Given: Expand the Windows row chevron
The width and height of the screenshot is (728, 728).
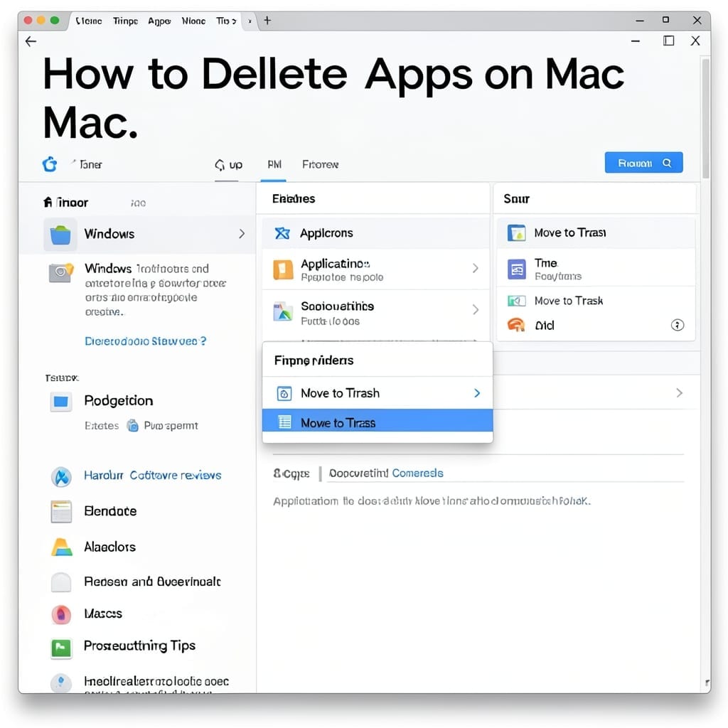Looking at the screenshot, I should [242, 233].
